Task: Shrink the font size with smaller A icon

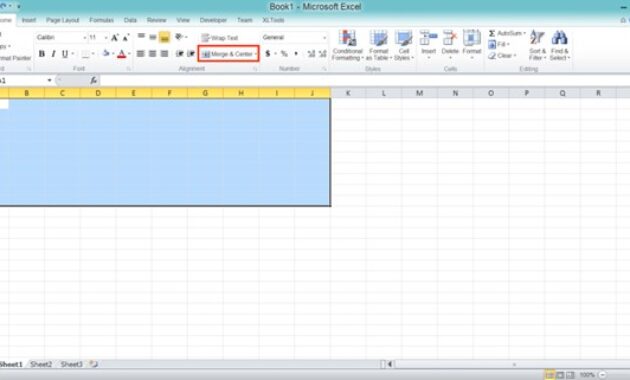Action: pyautogui.click(x=126, y=38)
